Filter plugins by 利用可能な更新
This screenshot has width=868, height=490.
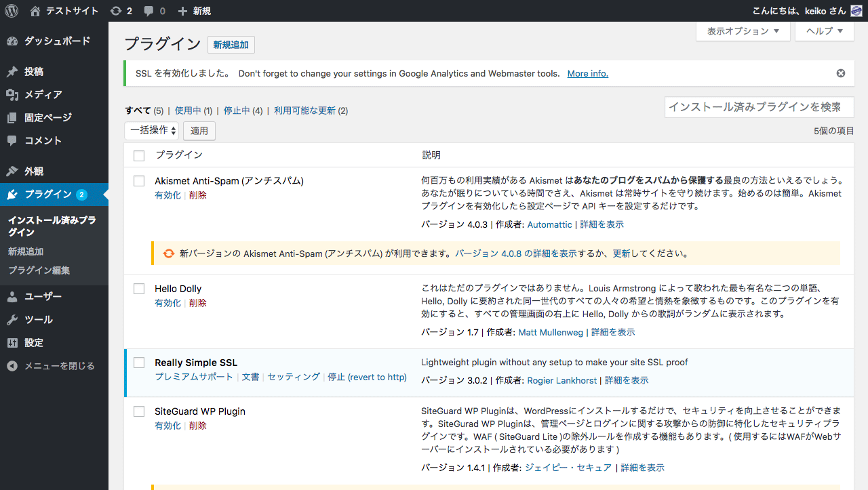(305, 110)
